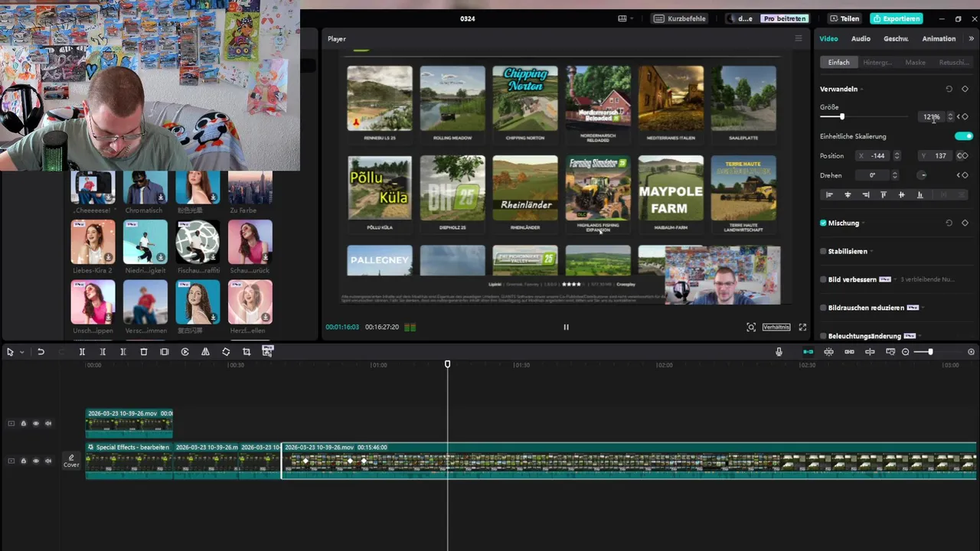Click the Drehen angle stepper arrows
This screenshot has height=551, width=980.
coord(894,175)
